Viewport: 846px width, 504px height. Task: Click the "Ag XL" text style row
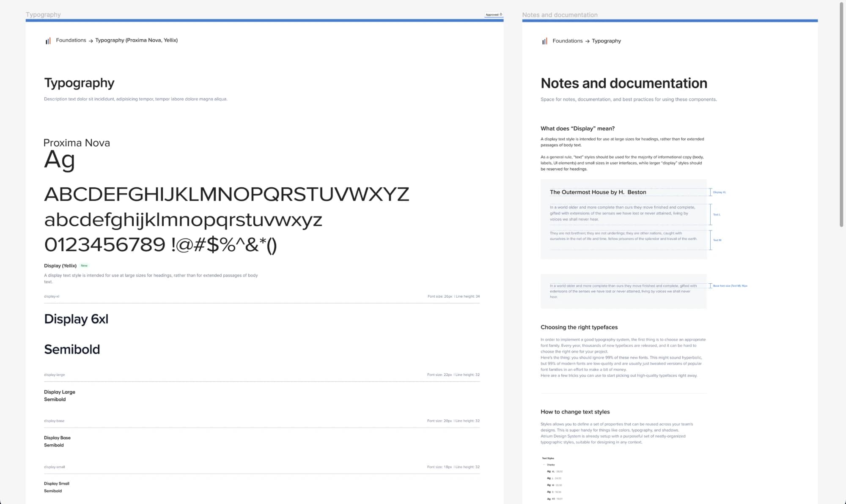[x=555, y=471]
